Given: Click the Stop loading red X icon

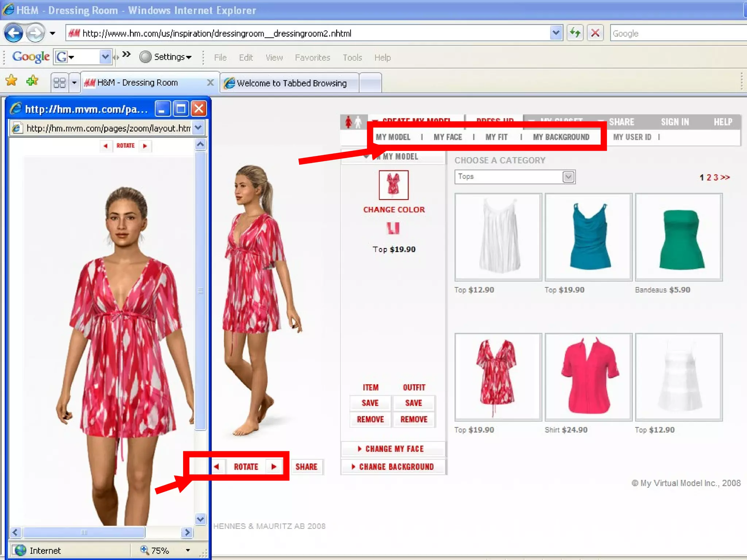Looking at the screenshot, I should (x=595, y=33).
